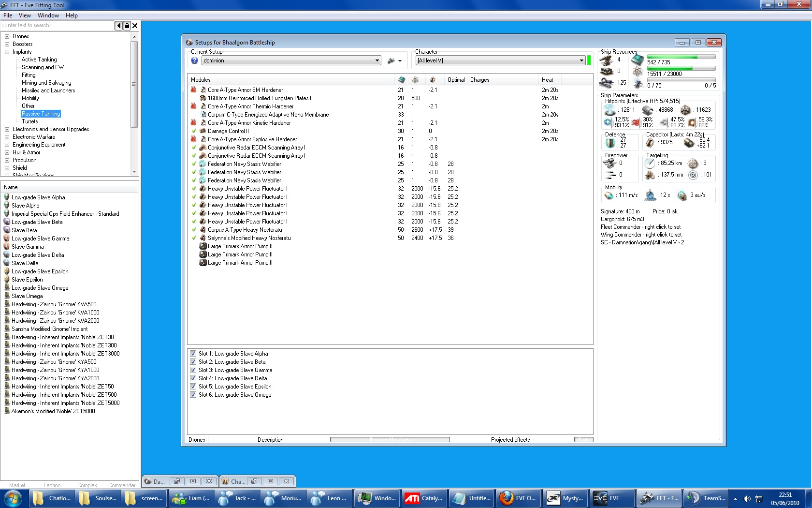This screenshot has height=508, width=812.
Task: Switch to the TeamS... taskbar button
Action: 707,498
